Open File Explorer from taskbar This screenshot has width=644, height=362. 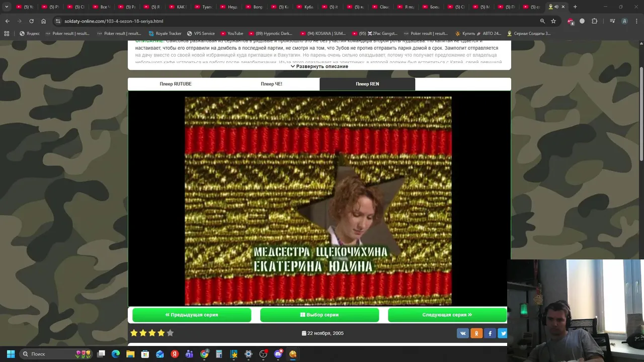click(x=130, y=354)
